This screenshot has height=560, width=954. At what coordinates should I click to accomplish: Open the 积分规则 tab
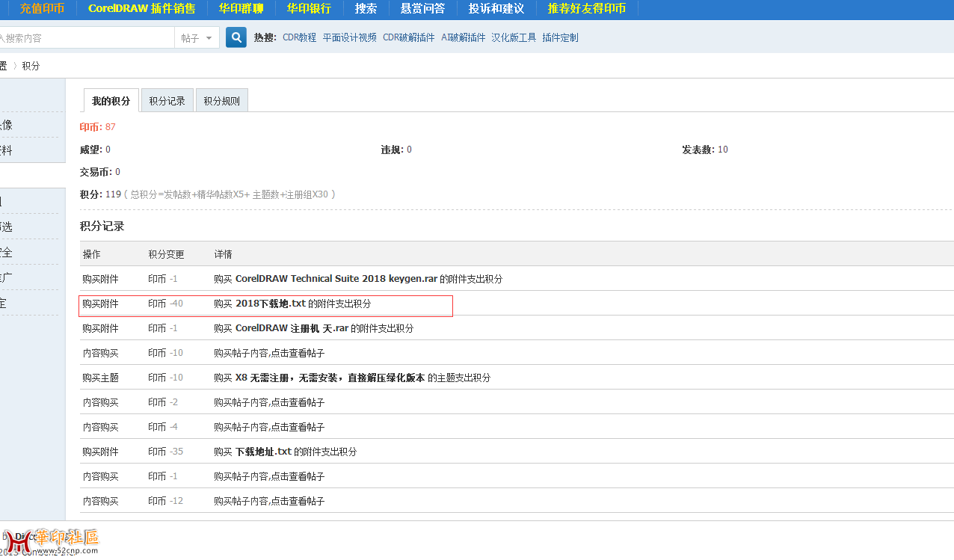pos(221,99)
